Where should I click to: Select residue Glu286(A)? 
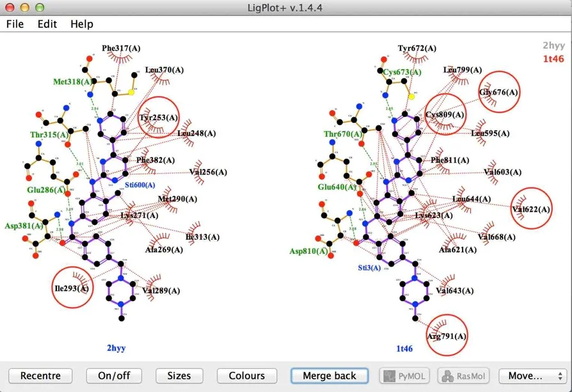46,190
